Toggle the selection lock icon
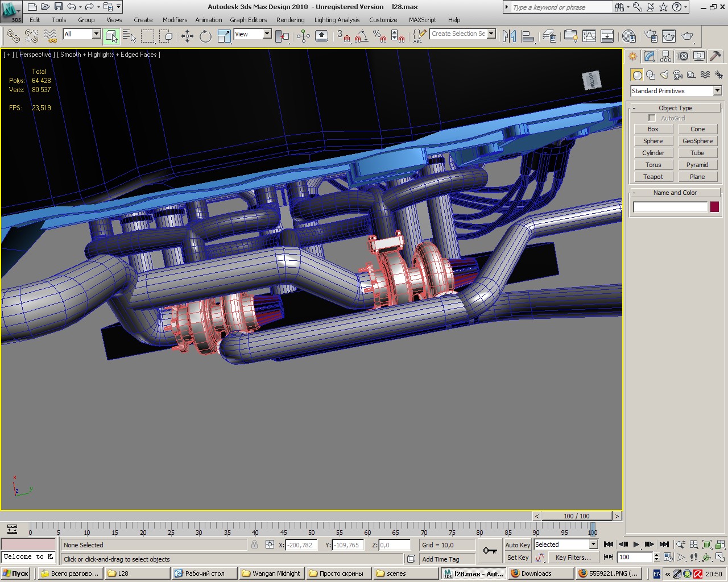The width and height of the screenshot is (728, 582). [254, 544]
